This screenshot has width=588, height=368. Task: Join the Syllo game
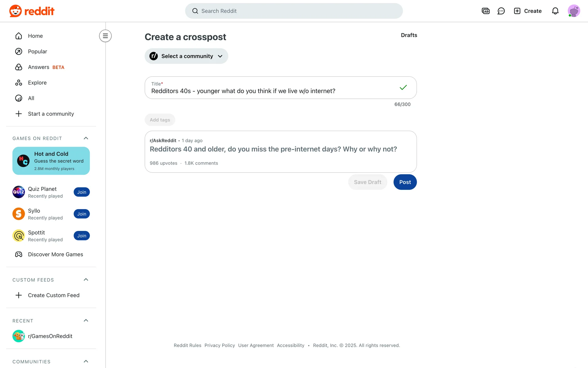[81, 214]
